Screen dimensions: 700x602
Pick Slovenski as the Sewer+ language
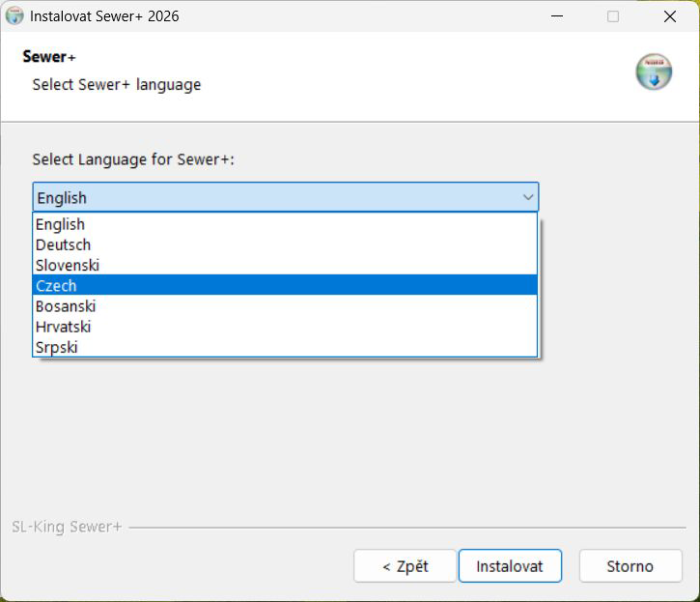(285, 265)
